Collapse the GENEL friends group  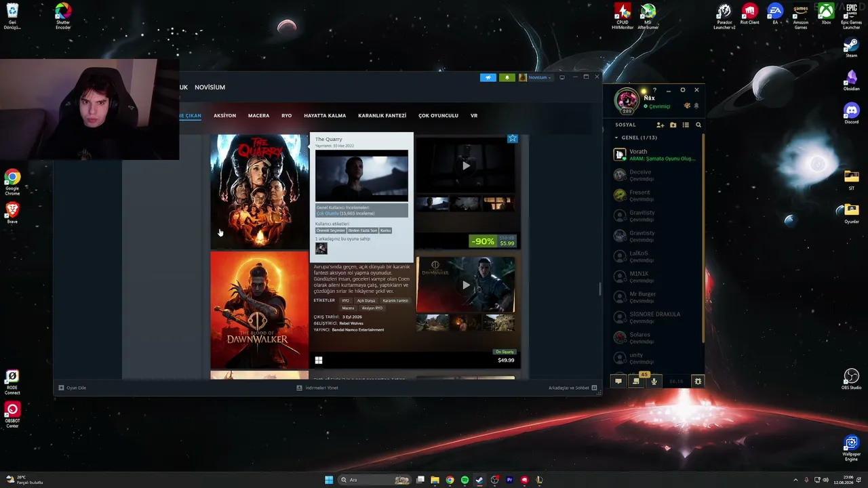(x=616, y=138)
